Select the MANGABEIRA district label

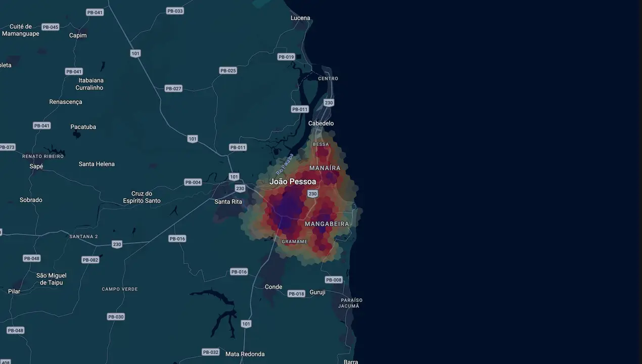327,224
